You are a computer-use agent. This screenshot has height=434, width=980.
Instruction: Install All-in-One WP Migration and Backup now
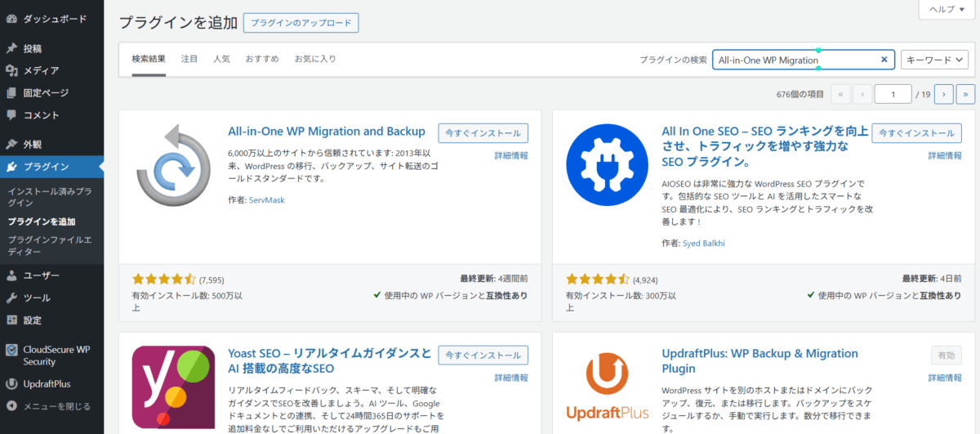pos(483,133)
